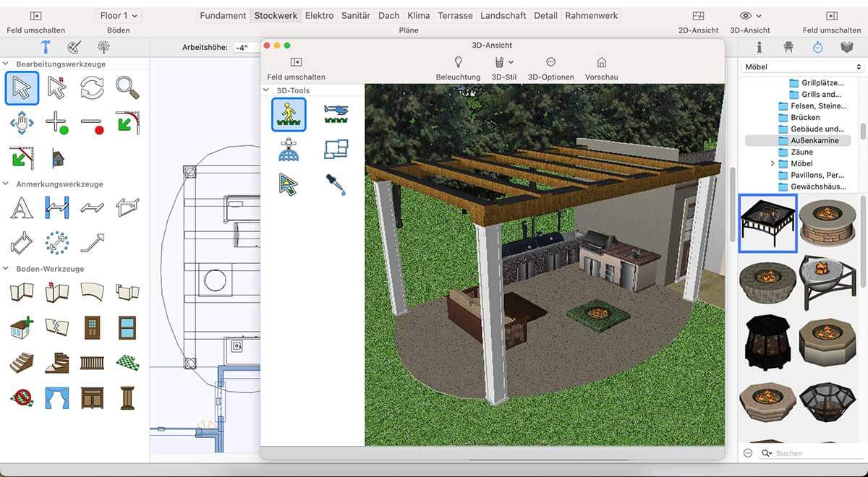
Task: Pick the eyedropper tool in 3D-Tools
Action: (336, 184)
